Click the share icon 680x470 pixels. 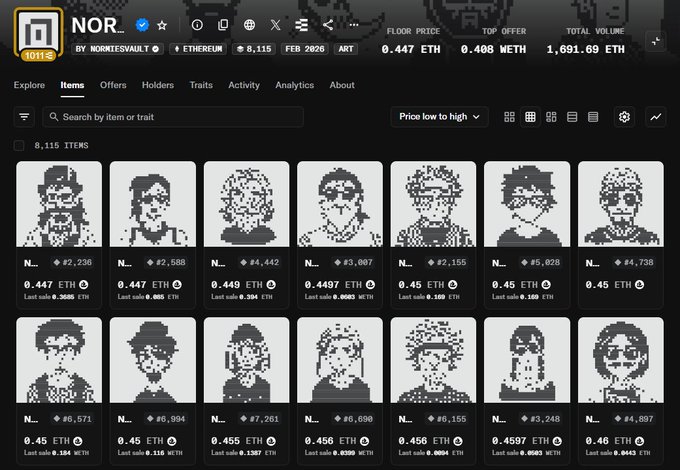(328, 25)
